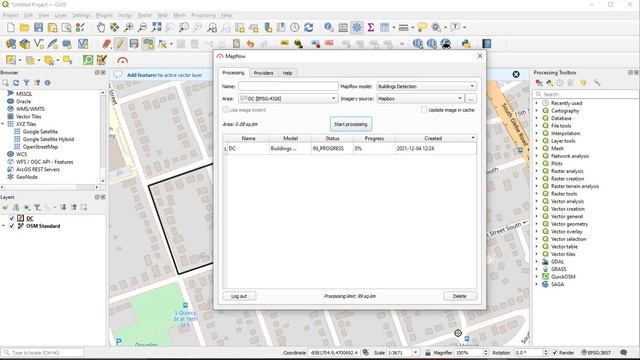Open the Temporal Controller clock icon
The image size is (640, 360).
click(295, 27)
